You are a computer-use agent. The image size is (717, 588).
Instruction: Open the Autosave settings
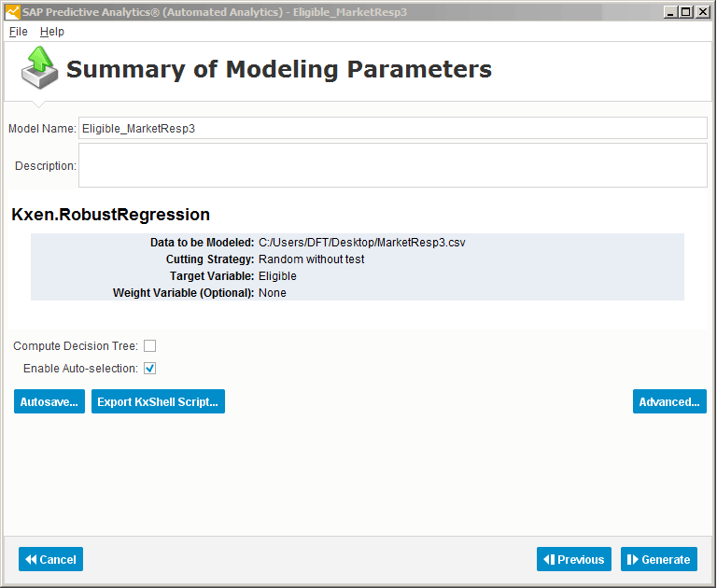(x=49, y=401)
